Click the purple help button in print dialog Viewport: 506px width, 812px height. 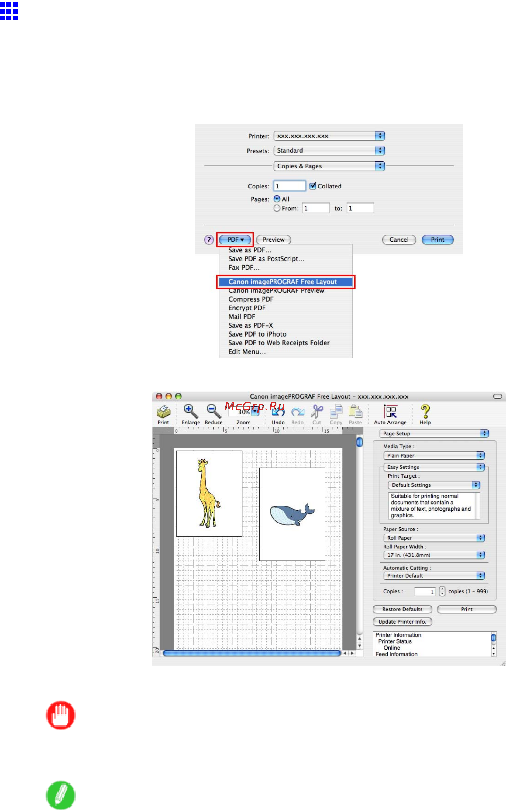(209, 240)
